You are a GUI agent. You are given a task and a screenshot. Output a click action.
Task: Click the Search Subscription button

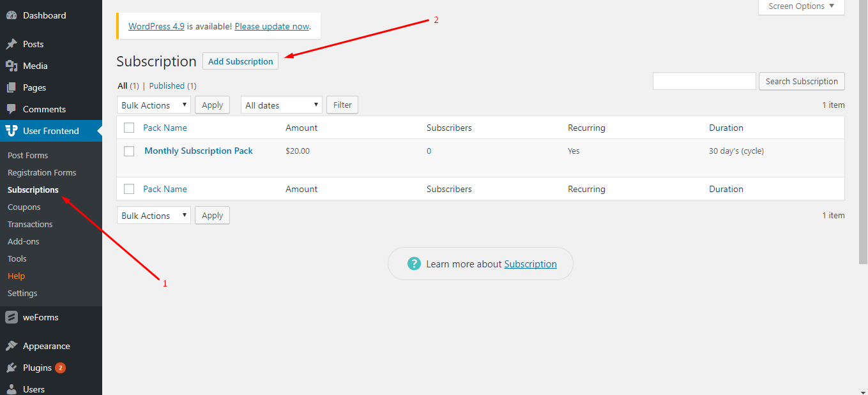[x=802, y=81]
